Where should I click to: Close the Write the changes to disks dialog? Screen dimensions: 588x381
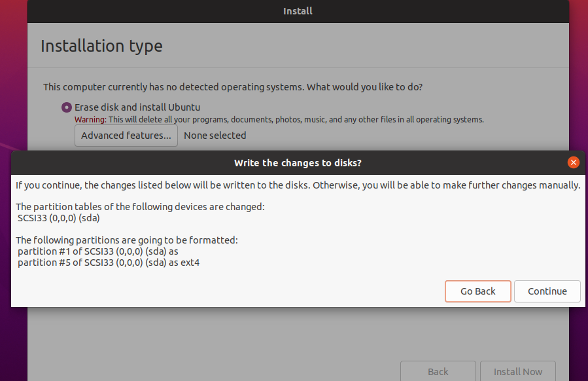point(573,162)
